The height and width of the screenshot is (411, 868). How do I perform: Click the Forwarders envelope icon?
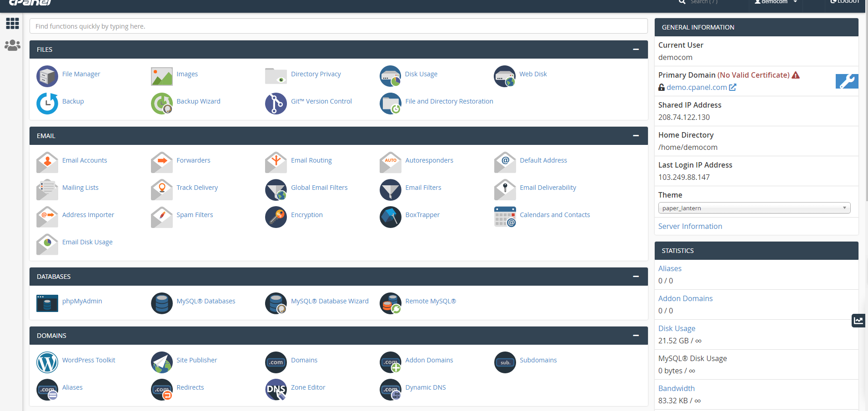tap(162, 163)
